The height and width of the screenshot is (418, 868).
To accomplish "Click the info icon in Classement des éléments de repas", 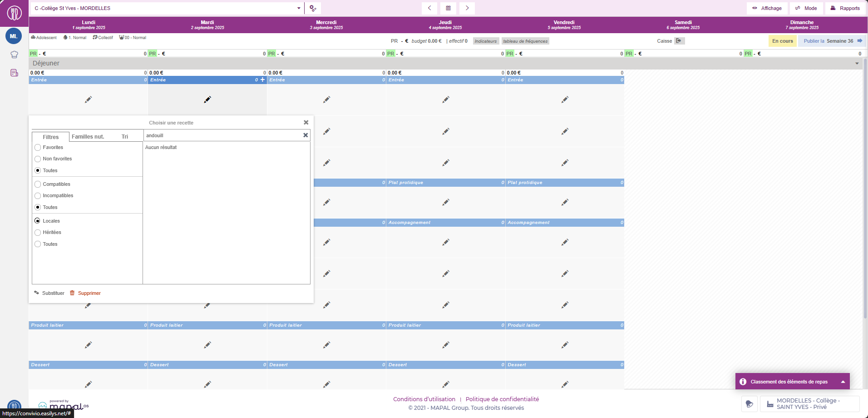I will tap(743, 382).
